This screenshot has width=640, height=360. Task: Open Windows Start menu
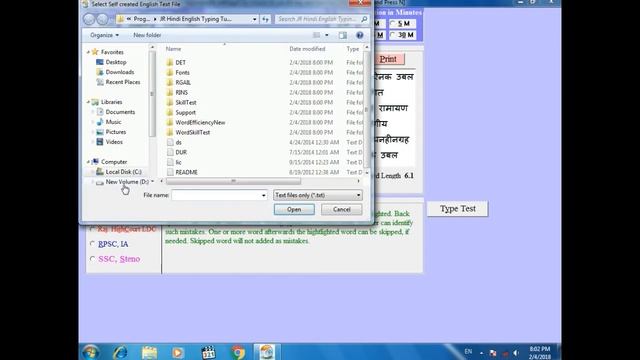[x=91, y=352]
